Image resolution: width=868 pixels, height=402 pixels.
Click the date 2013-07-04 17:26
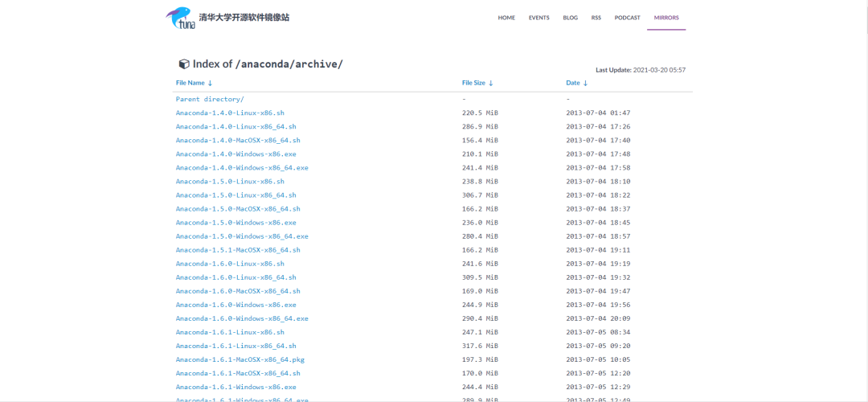[x=598, y=126]
